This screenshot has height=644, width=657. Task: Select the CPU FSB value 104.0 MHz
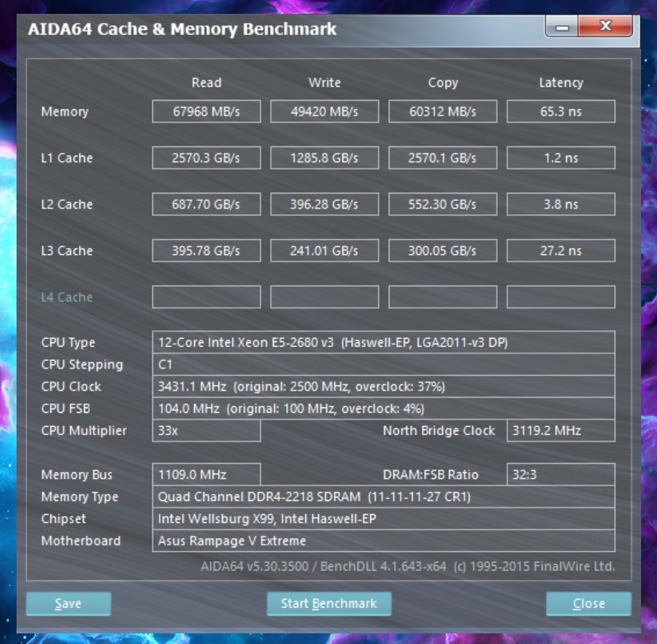(383, 408)
